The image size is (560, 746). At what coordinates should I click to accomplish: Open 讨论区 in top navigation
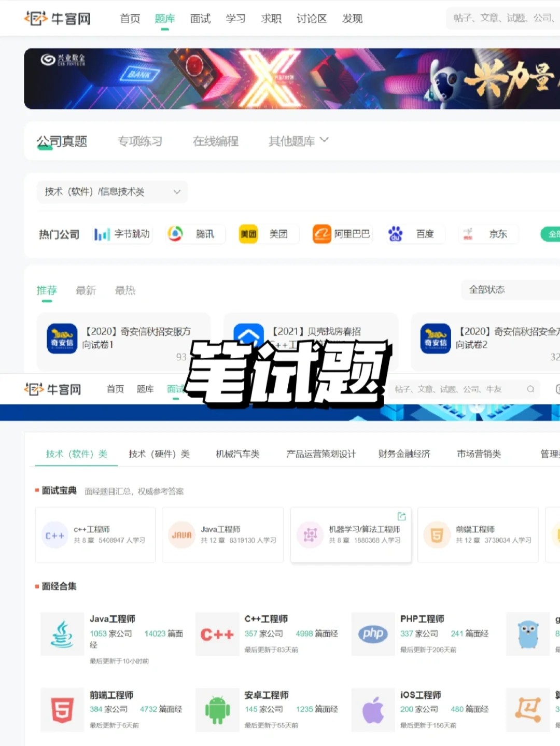pos(312,19)
